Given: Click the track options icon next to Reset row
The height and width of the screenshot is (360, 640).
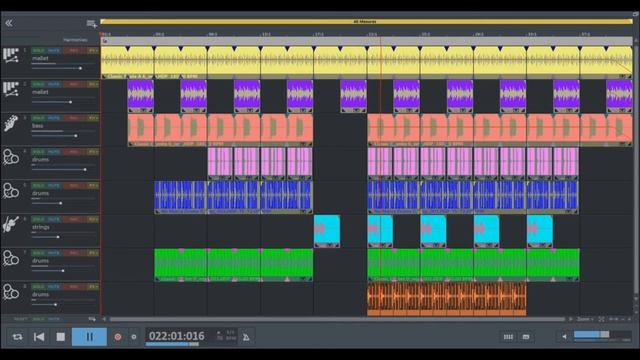Looking at the screenshot, I should (92, 319).
